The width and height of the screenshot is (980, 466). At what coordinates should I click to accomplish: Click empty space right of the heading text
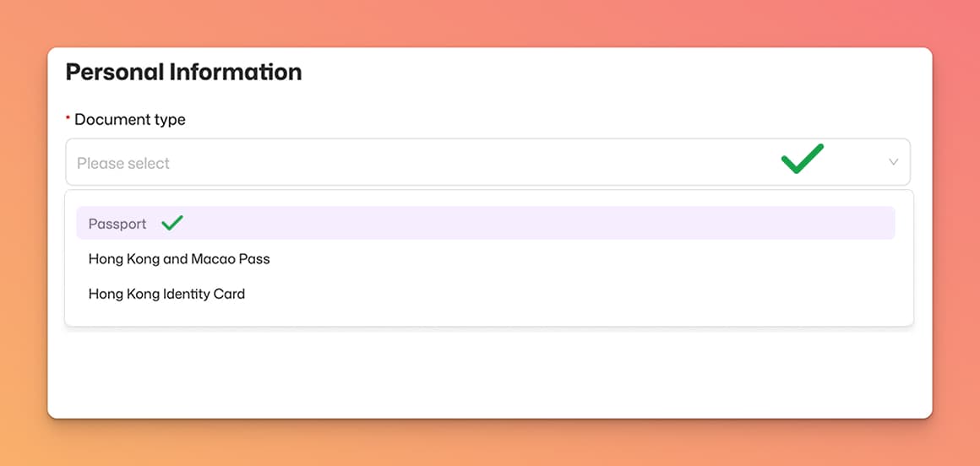point(591,72)
